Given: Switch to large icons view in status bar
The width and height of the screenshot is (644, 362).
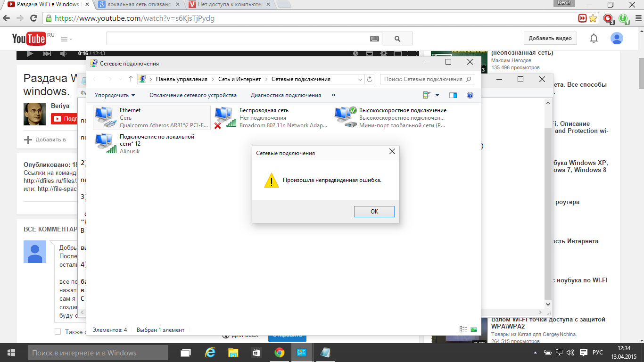Looking at the screenshot, I should (x=473, y=329).
